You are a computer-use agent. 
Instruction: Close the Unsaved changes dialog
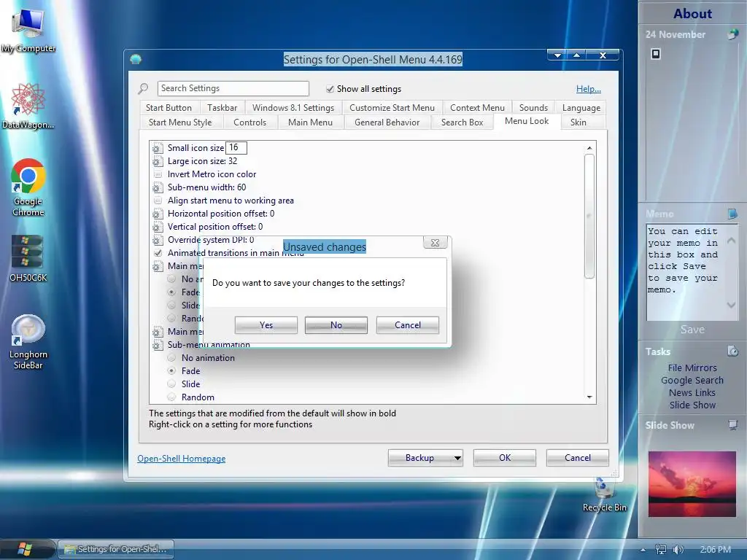point(435,243)
